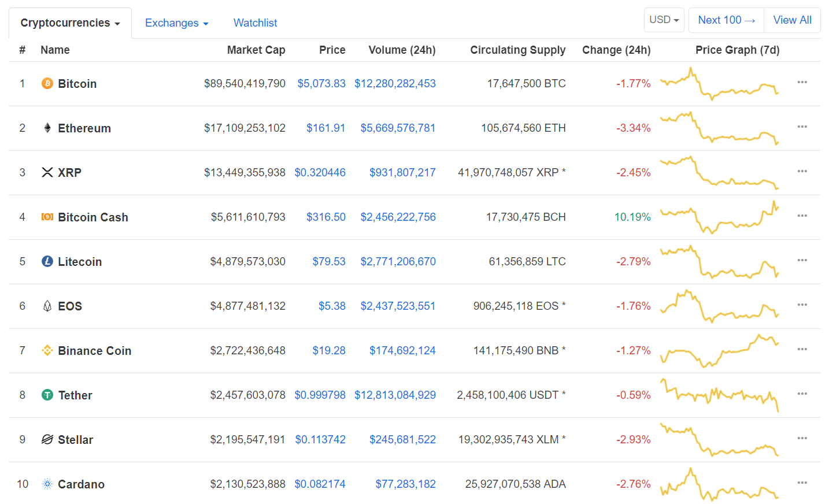Open the more options menu for Stellar
The height and width of the screenshot is (504, 825).
(x=802, y=438)
